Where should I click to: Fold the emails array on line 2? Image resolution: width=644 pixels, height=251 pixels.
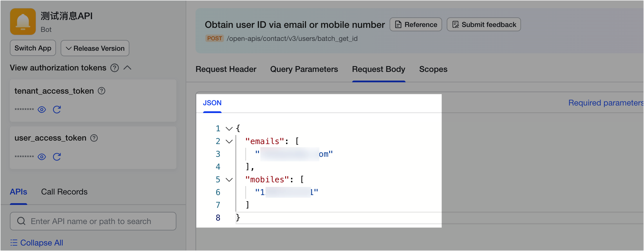tap(229, 141)
